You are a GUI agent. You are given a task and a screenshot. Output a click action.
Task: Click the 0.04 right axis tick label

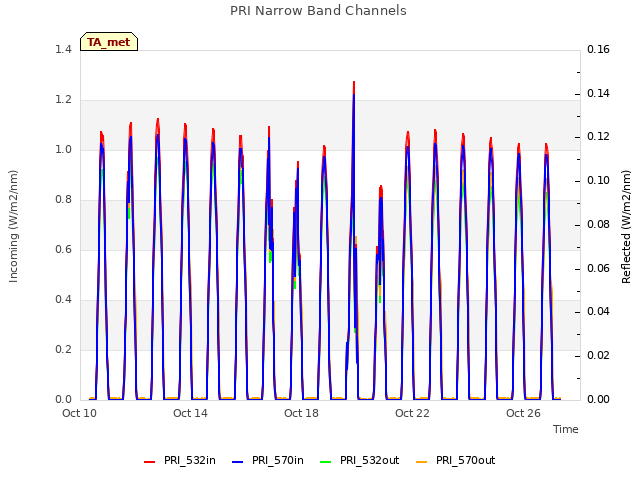(x=598, y=312)
